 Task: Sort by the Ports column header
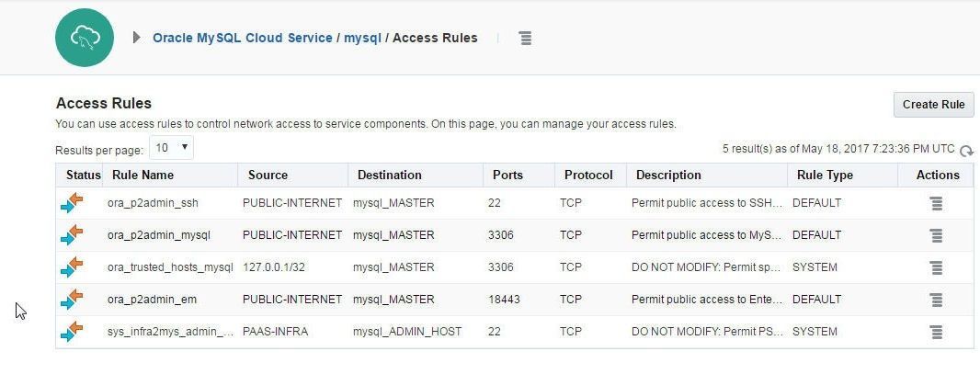507,176
